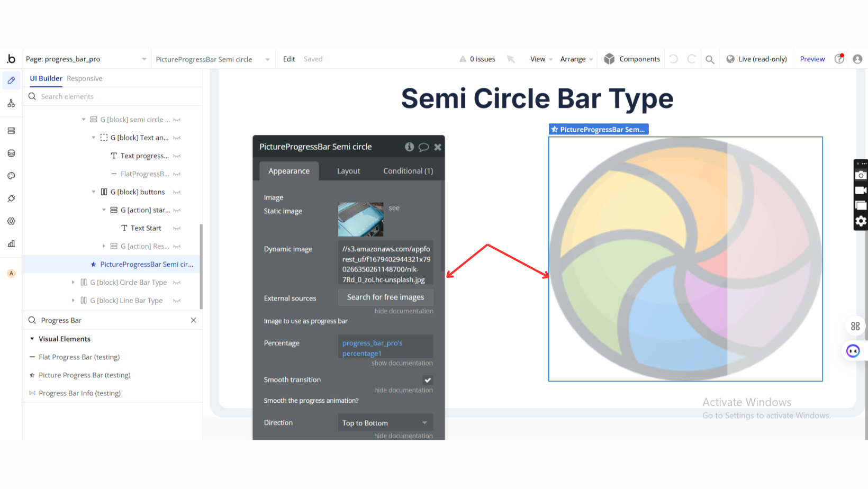Open the Settings gear icon in sidebar
The image size is (868, 489).
click(x=11, y=221)
